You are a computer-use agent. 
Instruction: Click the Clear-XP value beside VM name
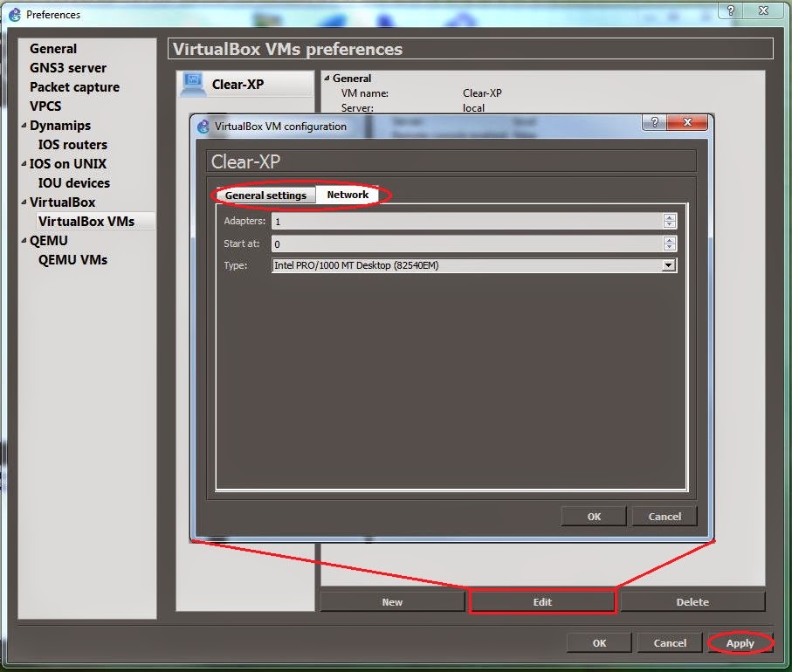pos(482,93)
